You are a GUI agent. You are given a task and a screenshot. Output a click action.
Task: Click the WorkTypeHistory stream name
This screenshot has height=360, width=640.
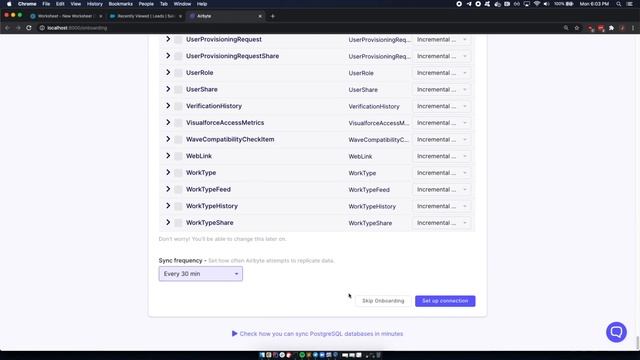pyautogui.click(x=212, y=206)
